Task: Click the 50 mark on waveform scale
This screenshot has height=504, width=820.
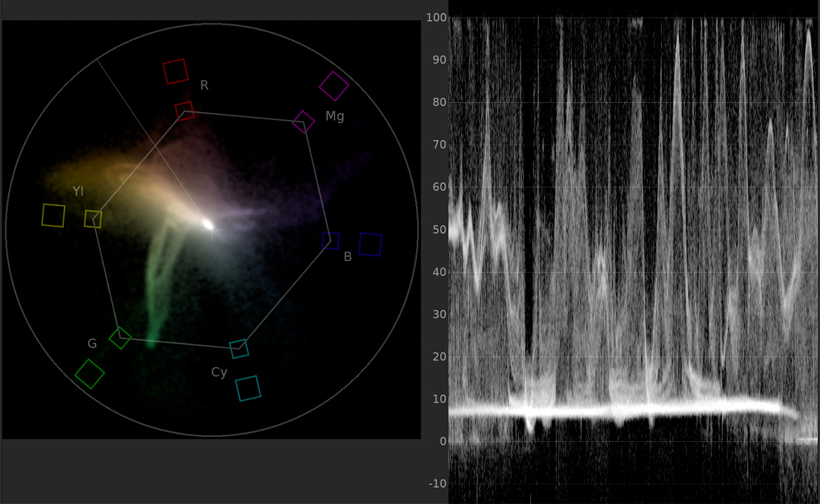Action: 438,230
